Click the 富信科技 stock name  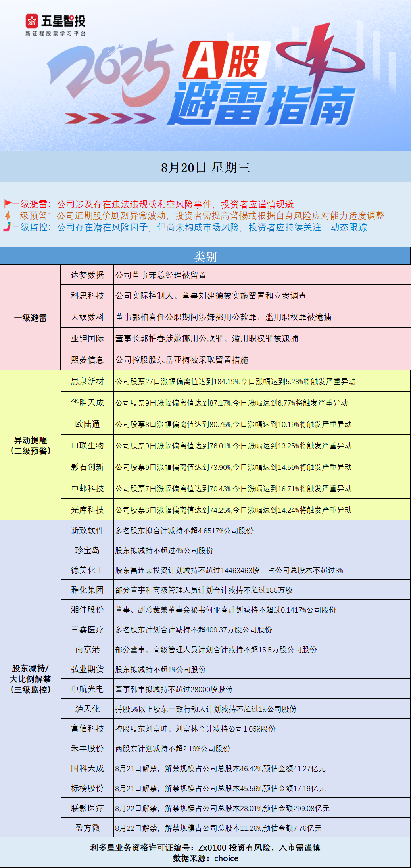87,729
